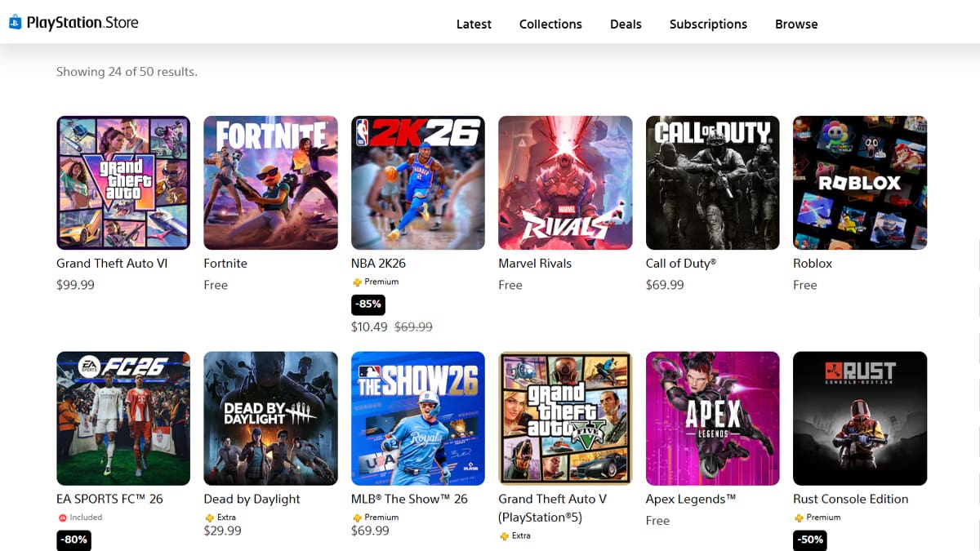
Task: Open the MLB The Show 26 cover
Action: point(418,419)
